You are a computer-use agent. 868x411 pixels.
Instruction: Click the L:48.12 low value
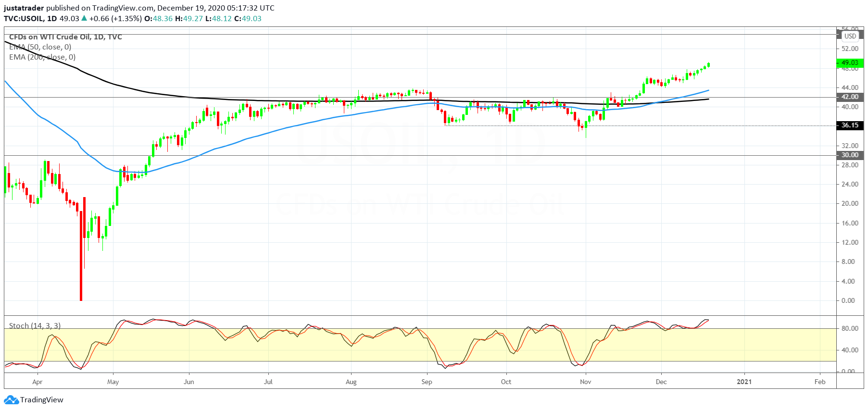[218, 19]
